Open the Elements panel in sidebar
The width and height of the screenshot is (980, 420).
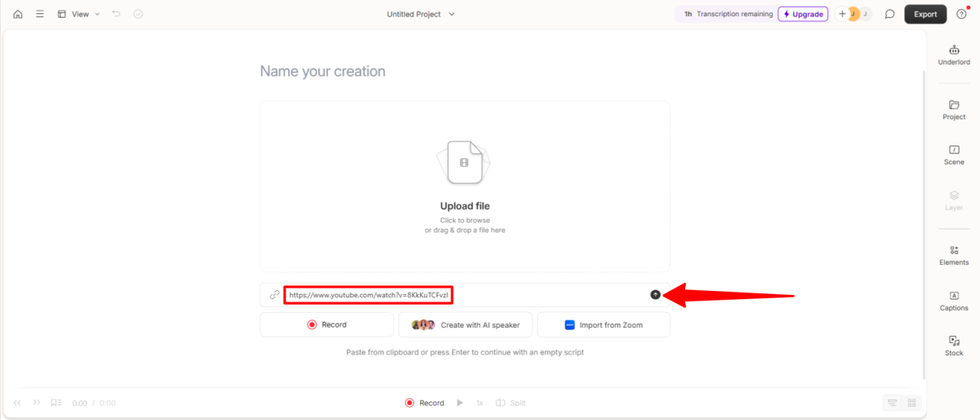[954, 255]
